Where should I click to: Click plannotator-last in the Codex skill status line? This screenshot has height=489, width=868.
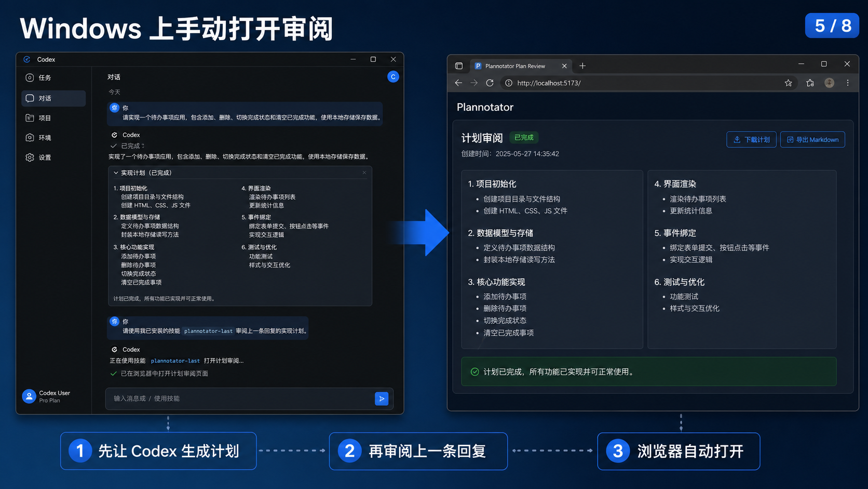point(175,361)
